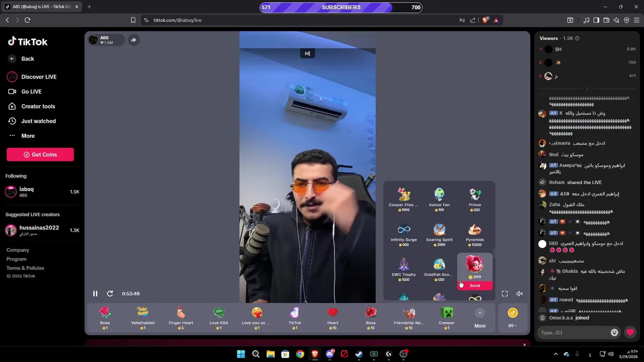
Task: Open Steam from the taskbar
Action: (x=359, y=354)
